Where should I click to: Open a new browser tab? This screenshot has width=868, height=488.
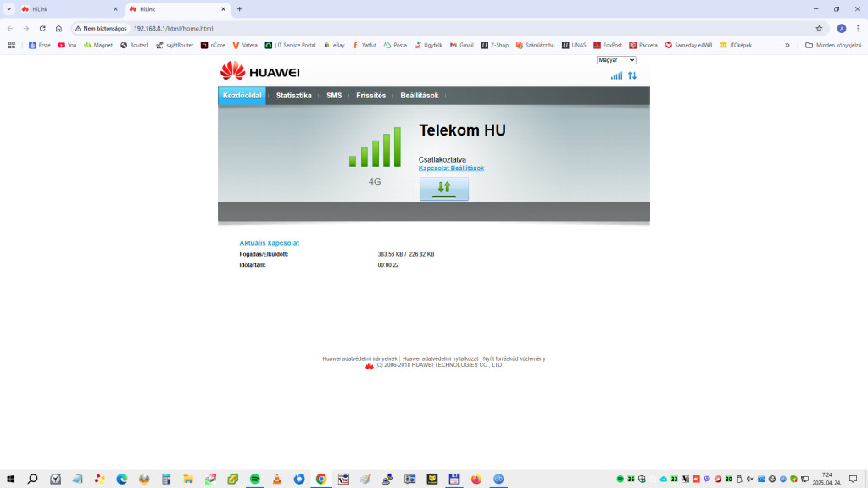(240, 9)
